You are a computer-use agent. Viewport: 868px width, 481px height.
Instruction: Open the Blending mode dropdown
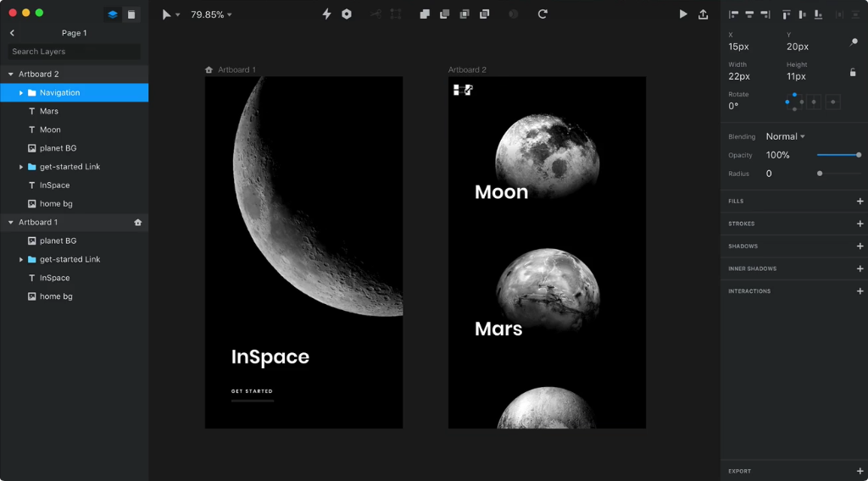tap(785, 136)
